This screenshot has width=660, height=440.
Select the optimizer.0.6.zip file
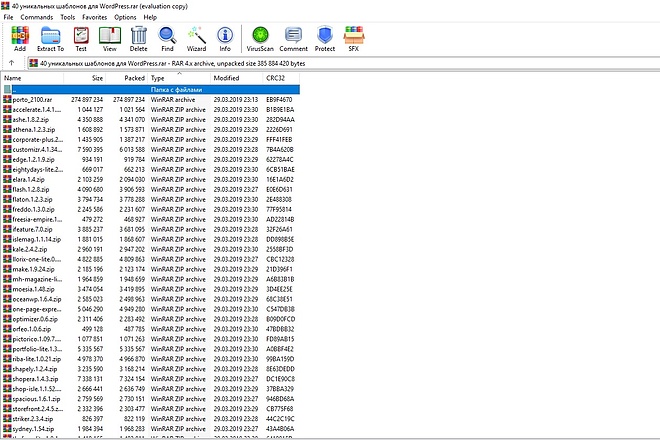point(35,319)
